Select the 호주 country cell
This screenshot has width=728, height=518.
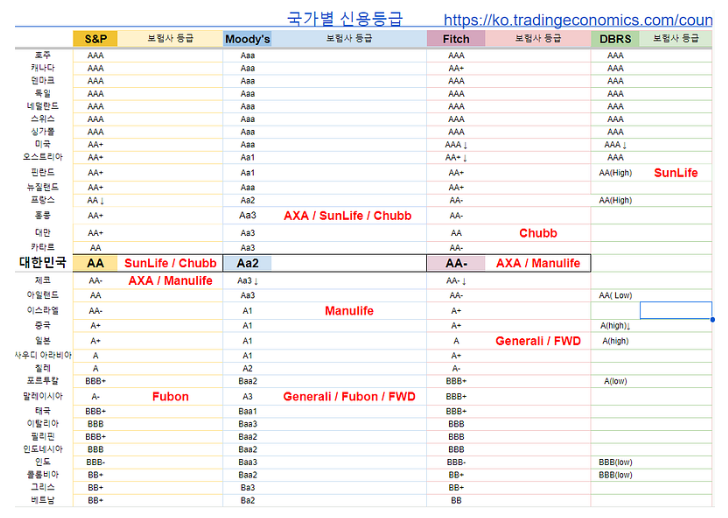(43, 55)
